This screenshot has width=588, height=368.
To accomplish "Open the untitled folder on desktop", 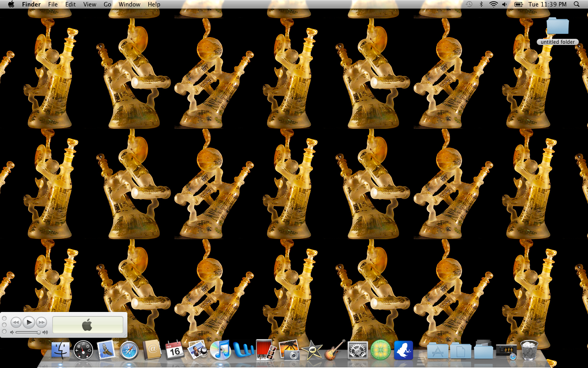I will click(x=558, y=26).
